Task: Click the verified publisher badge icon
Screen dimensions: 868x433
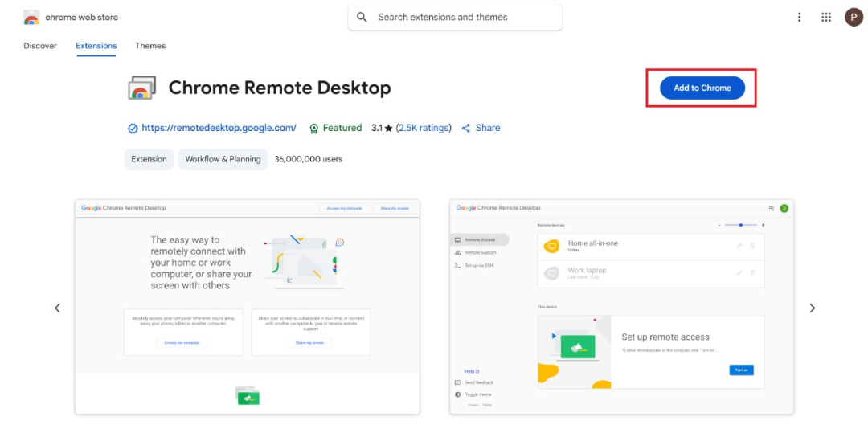Action: 133,129
